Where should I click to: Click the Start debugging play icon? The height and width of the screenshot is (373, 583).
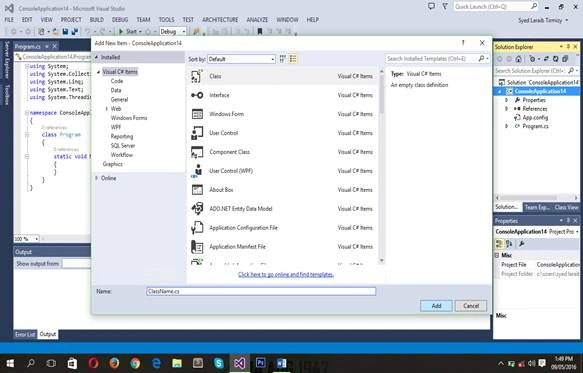point(121,32)
